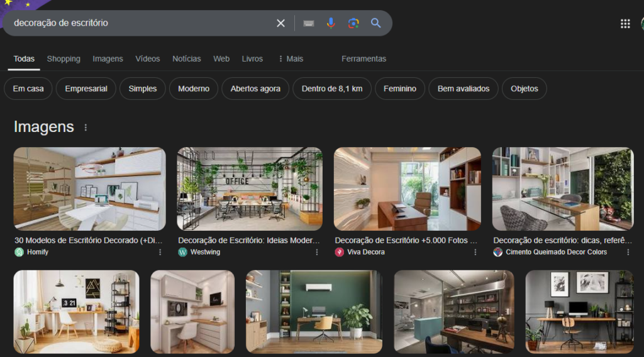Open the dark executive office thumbnail

coord(454,312)
